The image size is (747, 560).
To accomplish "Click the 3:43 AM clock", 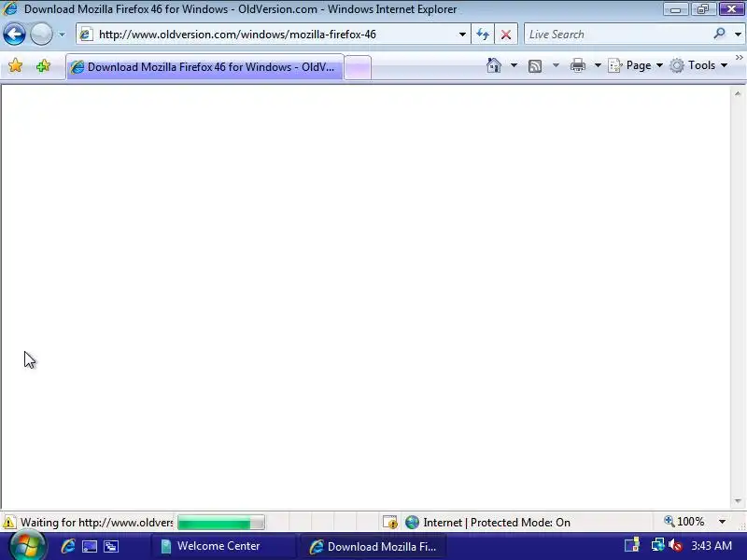I will coord(712,546).
